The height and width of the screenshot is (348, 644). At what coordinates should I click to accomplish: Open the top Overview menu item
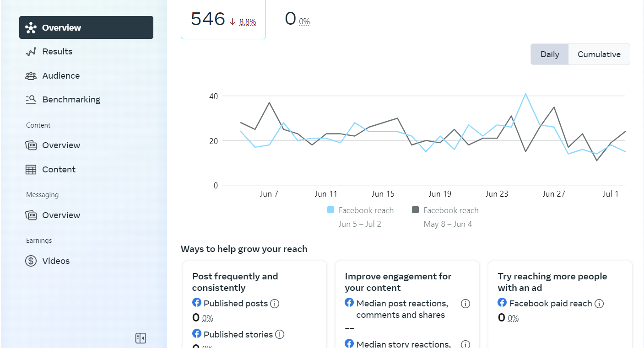coord(86,28)
